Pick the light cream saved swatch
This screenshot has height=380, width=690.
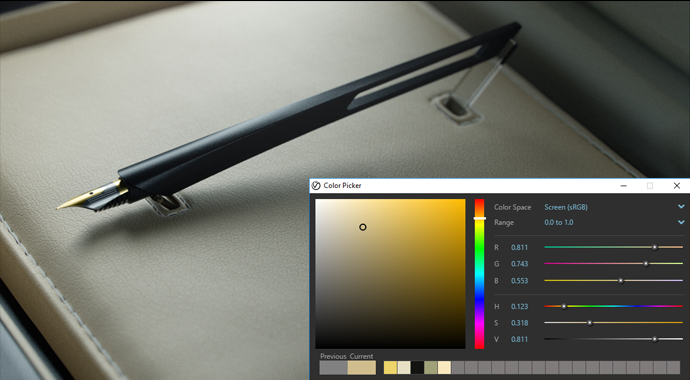click(x=444, y=368)
